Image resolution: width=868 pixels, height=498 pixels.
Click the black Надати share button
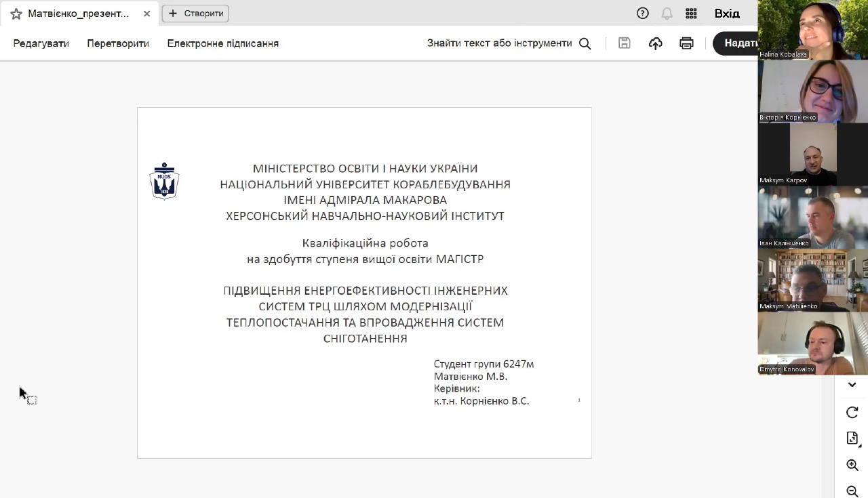coord(737,43)
